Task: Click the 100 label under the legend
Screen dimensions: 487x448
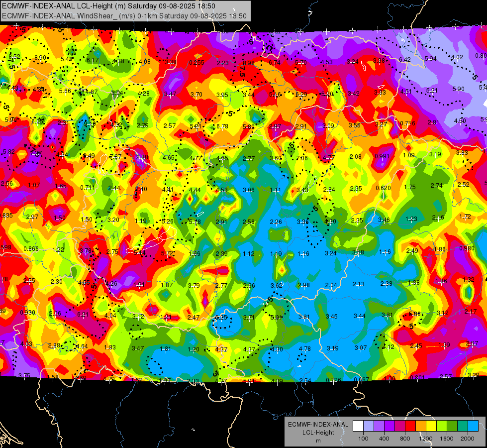Action: click(363, 439)
